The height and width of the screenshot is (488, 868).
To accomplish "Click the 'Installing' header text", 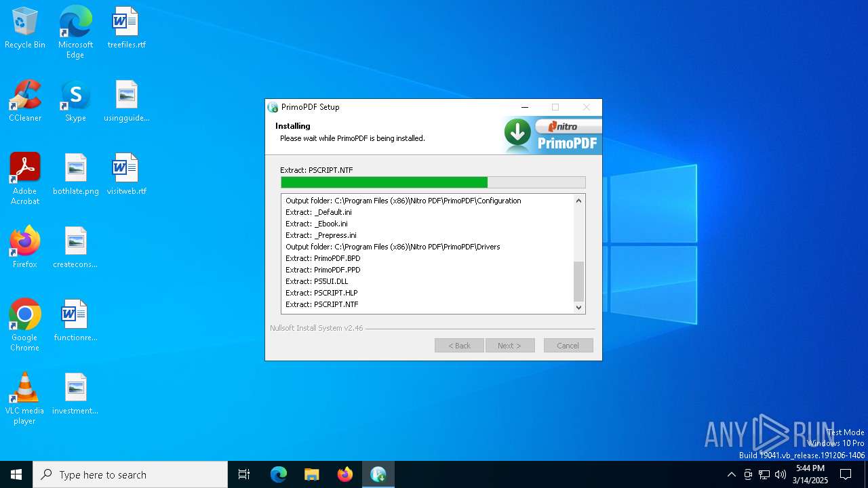I will pos(293,126).
